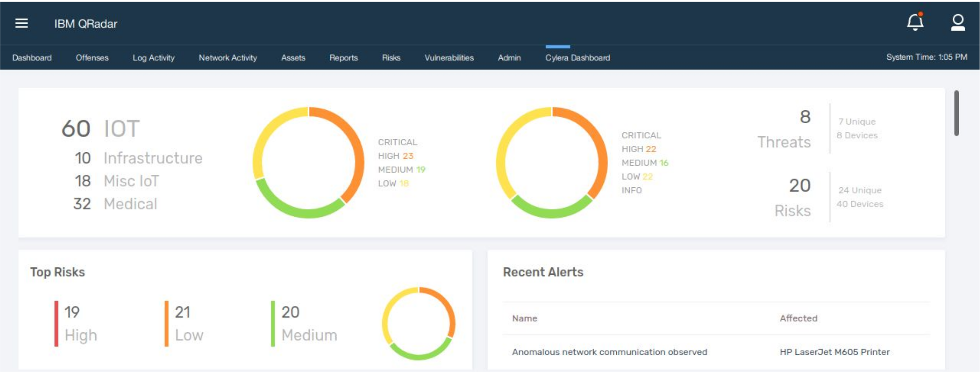Switch to the Log Activity tab
The height and width of the screenshot is (378, 980).
click(x=153, y=58)
